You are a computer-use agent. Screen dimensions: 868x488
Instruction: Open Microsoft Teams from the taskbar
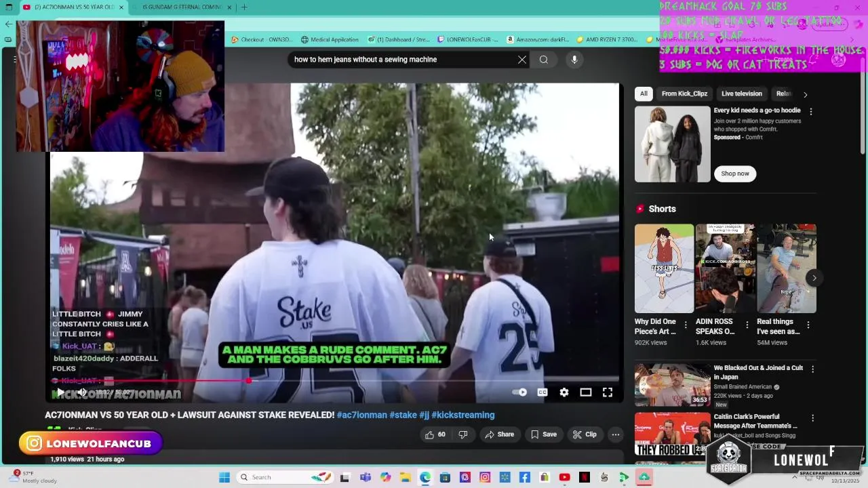(366, 477)
